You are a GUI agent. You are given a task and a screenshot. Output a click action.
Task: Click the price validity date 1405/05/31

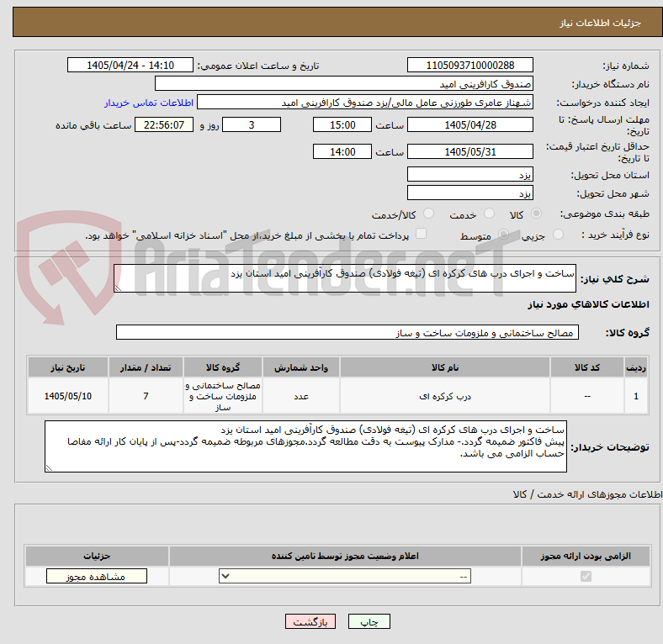pos(470,151)
